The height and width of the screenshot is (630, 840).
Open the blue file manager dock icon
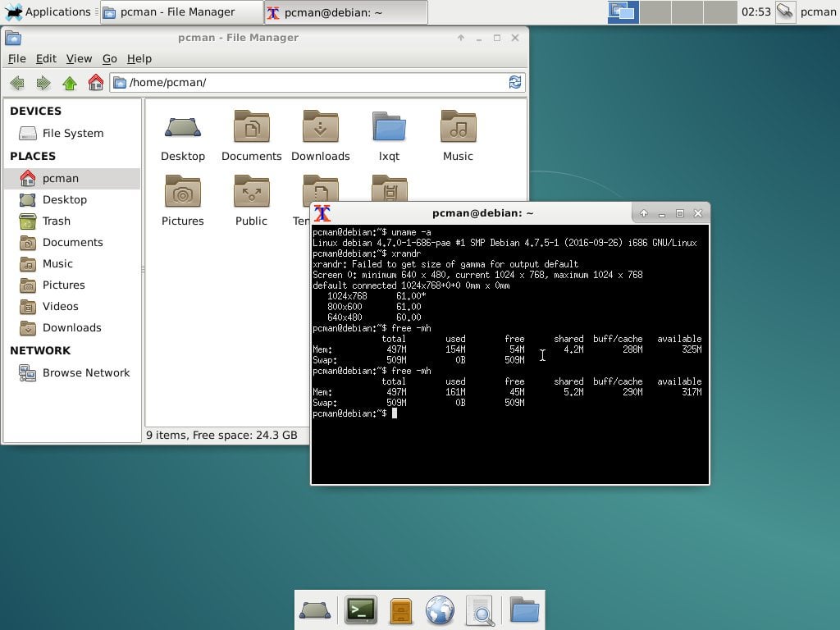524,609
